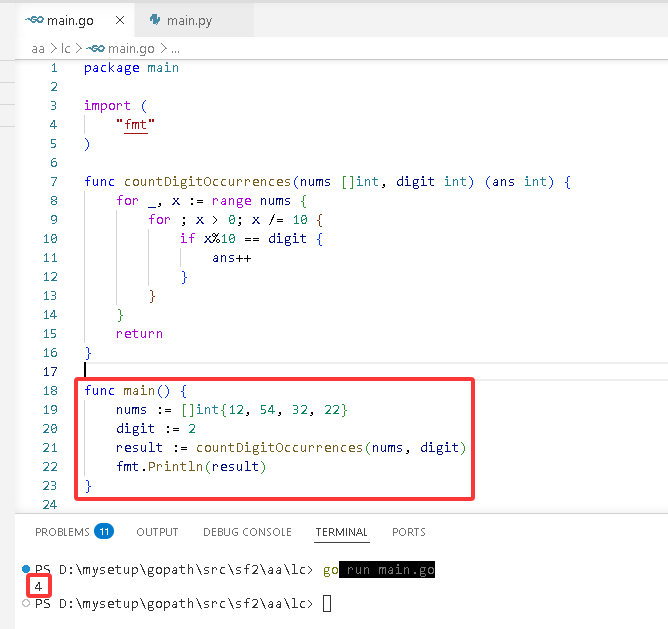Image resolution: width=668 pixels, height=629 pixels.
Task: Expand the breadcrumb ellipsis symbol list
Action: [176, 49]
